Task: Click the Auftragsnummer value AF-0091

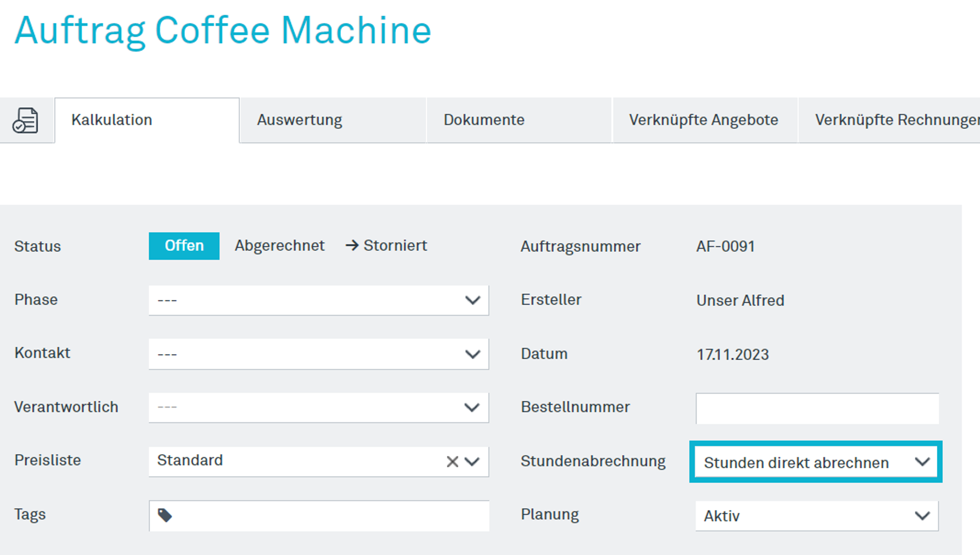Action: tap(726, 246)
